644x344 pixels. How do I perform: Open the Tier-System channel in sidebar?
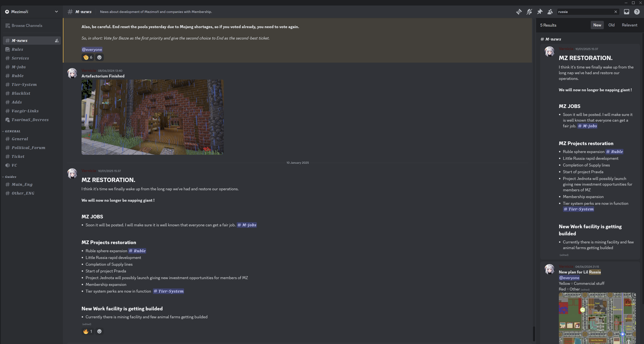click(x=32, y=85)
